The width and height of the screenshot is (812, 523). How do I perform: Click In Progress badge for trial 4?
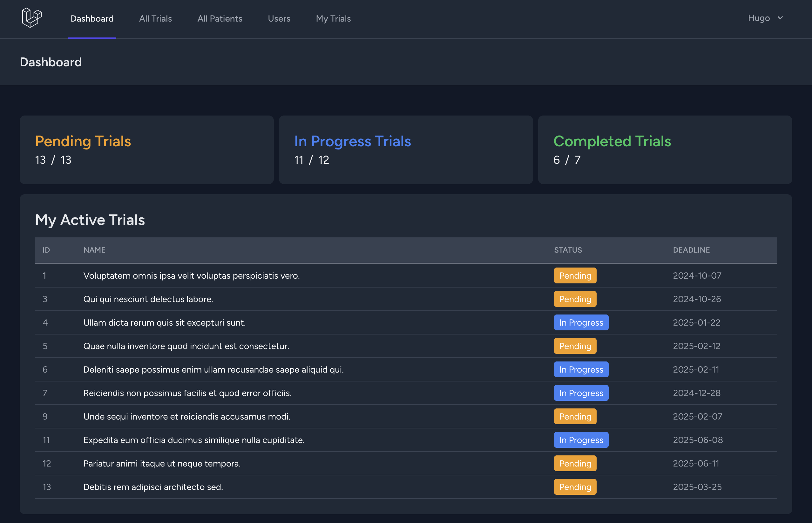[581, 323]
